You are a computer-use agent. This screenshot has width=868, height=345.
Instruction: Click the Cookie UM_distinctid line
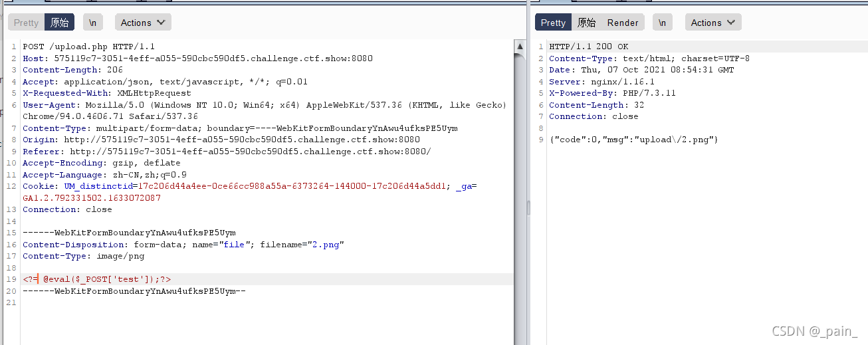point(250,186)
